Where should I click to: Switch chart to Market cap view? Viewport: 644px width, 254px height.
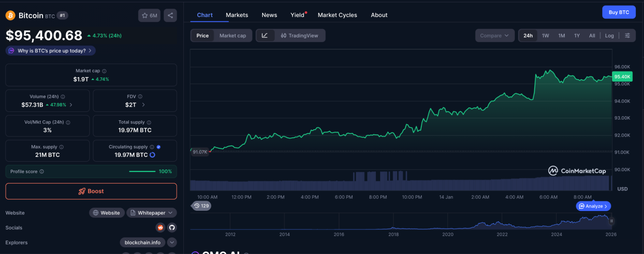233,36
